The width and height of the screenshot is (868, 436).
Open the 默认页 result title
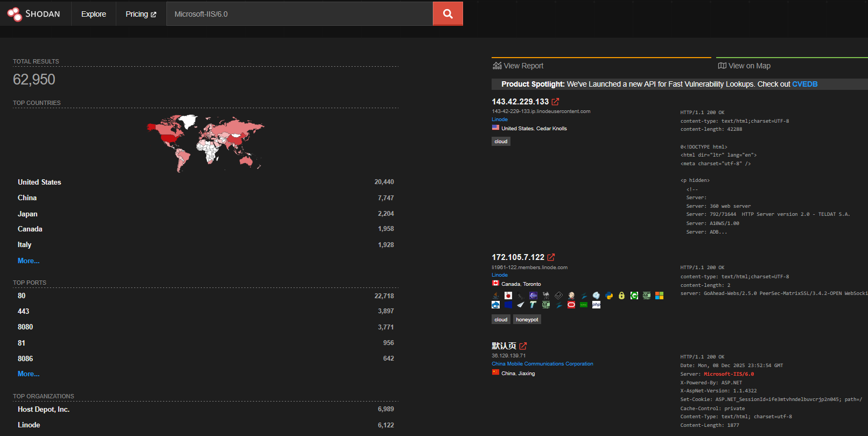(x=504, y=346)
